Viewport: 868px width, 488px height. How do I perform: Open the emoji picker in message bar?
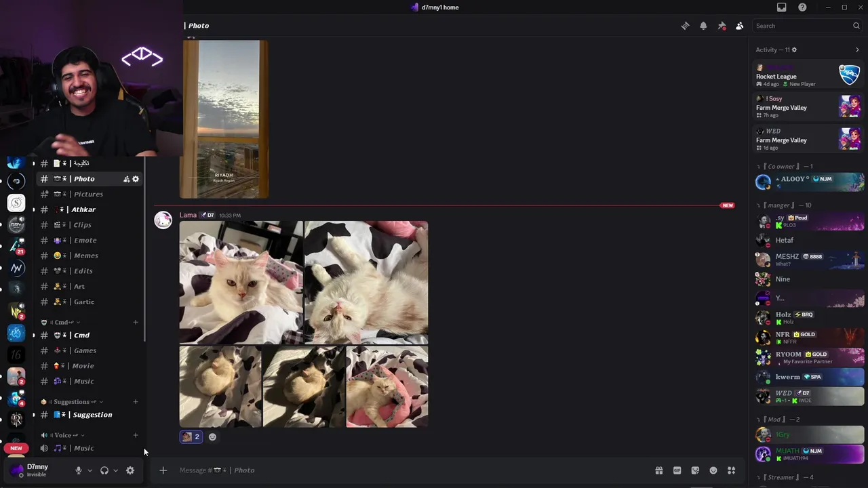713,470
